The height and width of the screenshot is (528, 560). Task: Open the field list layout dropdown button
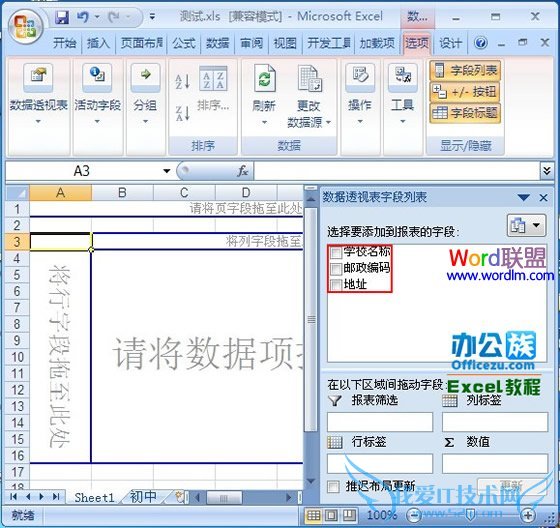[x=526, y=225]
